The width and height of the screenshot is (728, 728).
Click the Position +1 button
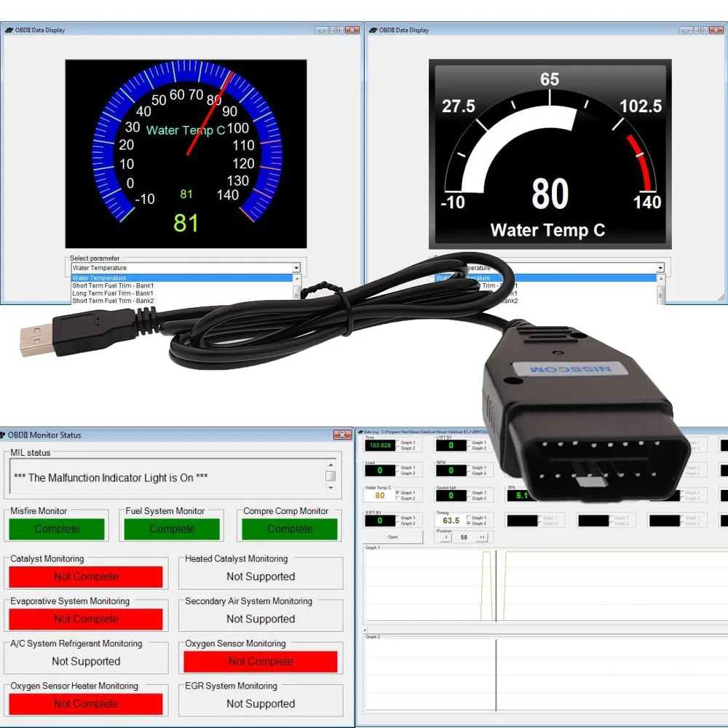click(x=482, y=537)
